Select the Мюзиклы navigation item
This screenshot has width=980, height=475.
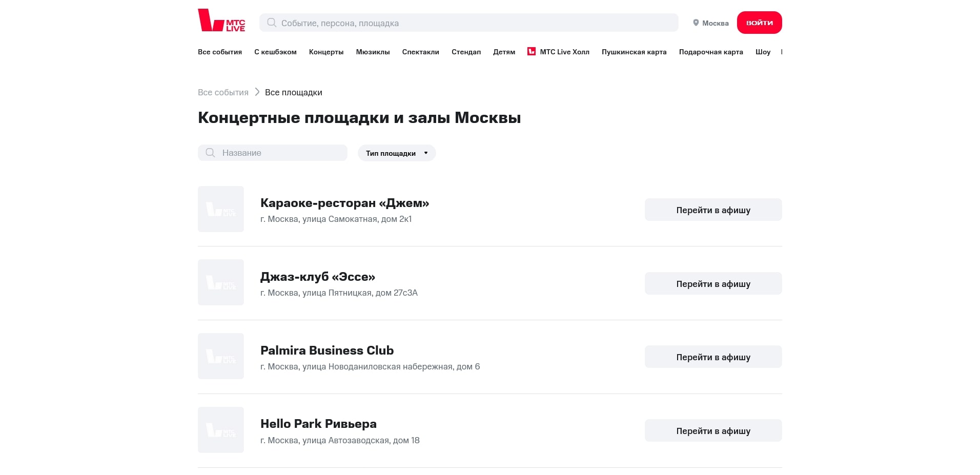(373, 52)
